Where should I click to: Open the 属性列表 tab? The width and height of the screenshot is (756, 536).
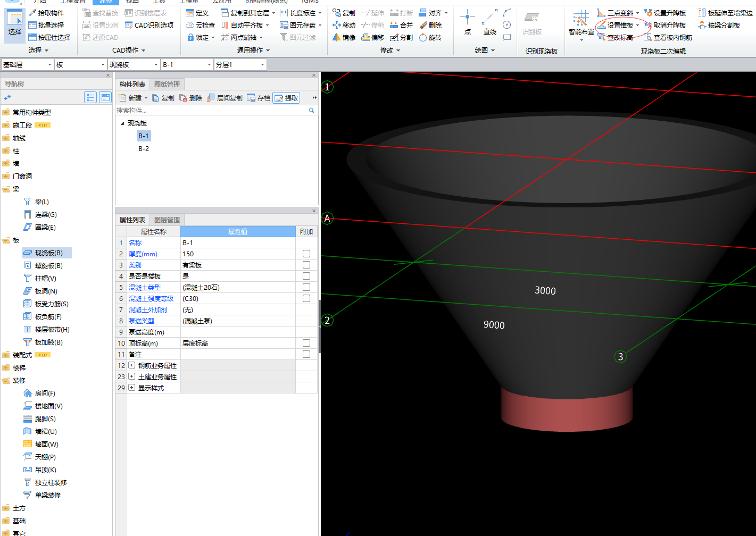point(132,220)
